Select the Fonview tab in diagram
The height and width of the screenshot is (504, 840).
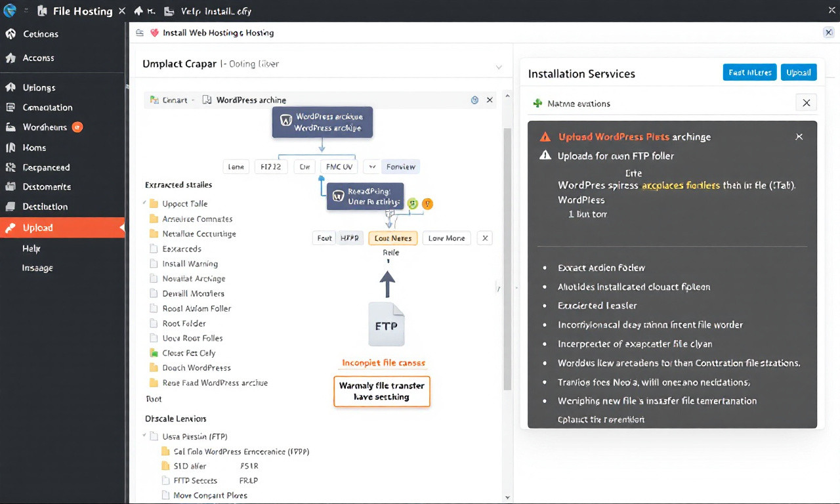(400, 167)
